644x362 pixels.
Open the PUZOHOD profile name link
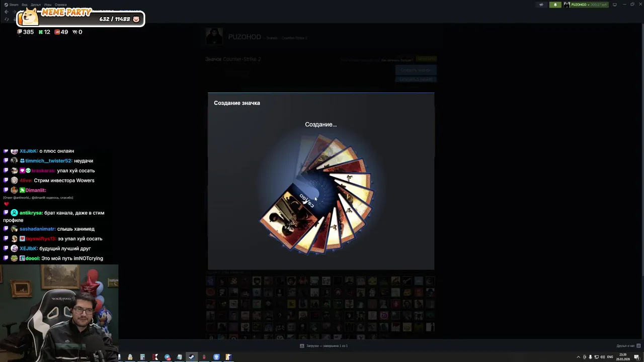point(245,37)
